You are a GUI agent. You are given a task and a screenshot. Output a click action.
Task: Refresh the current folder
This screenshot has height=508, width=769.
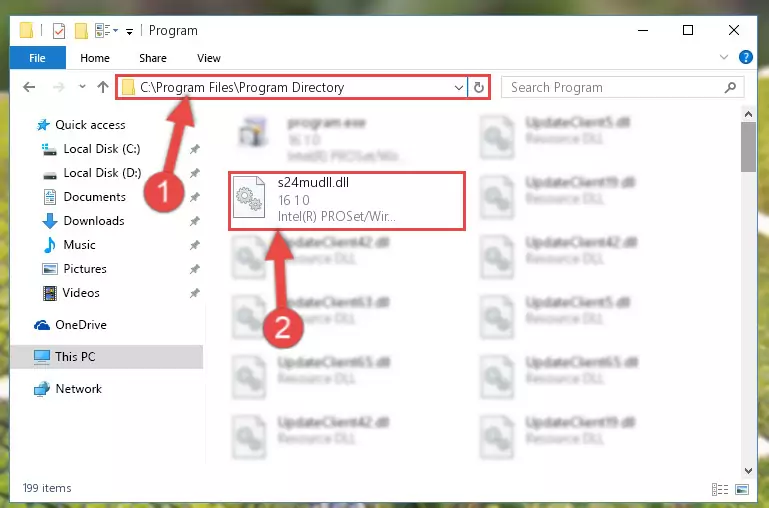(x=479, y=88)
